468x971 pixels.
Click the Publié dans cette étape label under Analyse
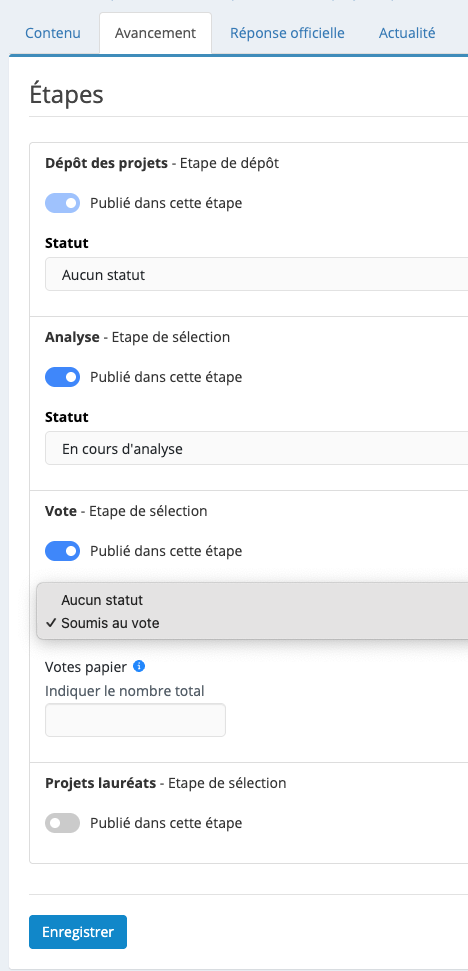pos(166,377)
